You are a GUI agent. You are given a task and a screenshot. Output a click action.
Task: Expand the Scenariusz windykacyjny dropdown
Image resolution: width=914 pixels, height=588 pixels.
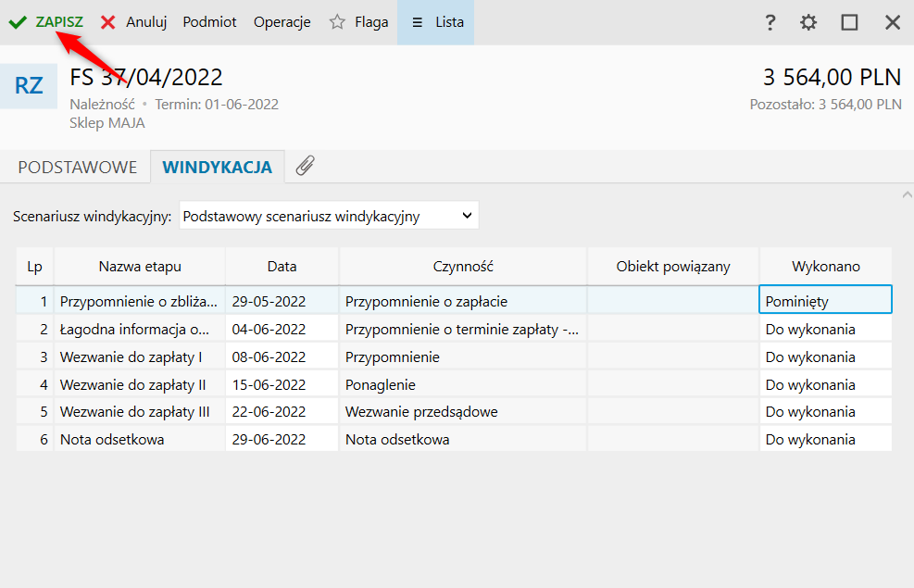466,217
